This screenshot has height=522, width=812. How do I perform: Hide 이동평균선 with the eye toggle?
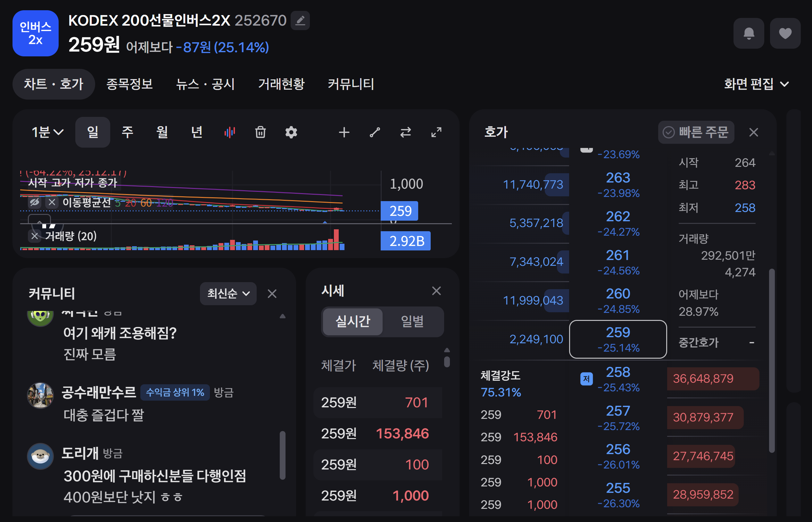click(34, 202)
